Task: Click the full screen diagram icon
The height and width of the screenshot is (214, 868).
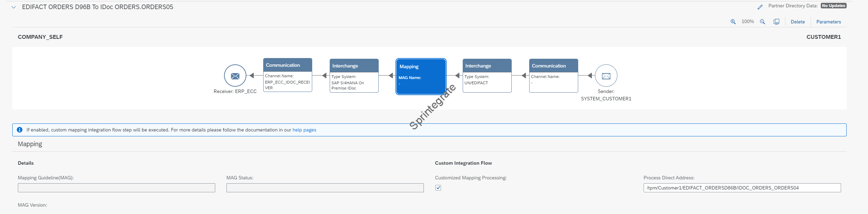Action: [776, 22]
